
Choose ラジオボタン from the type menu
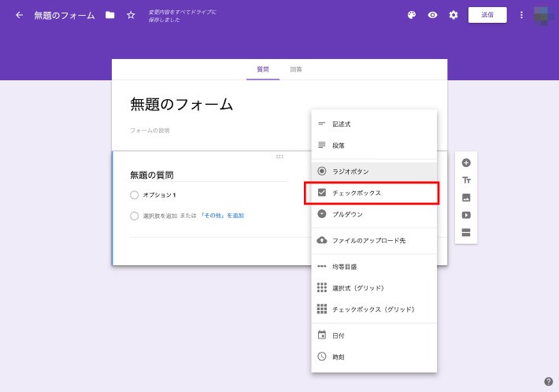click(x=374, y=172)
